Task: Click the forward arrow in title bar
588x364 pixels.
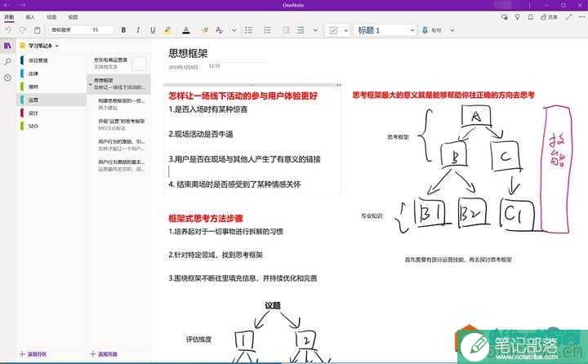Action: 23,5
